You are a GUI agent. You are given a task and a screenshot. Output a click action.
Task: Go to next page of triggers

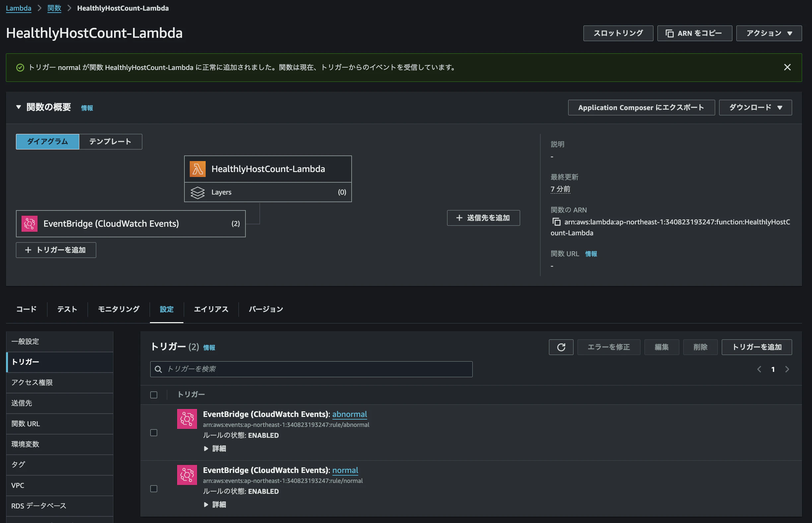[787, 369]
